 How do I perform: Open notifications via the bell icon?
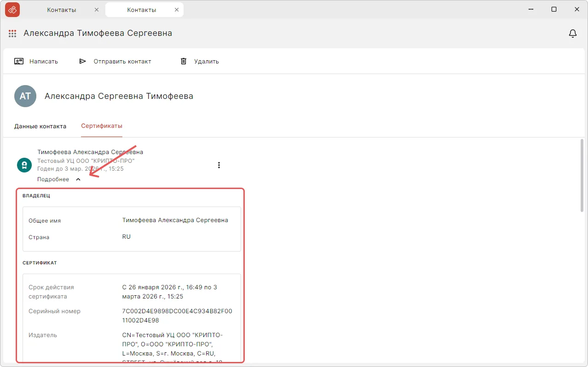[x=573, y=34]
